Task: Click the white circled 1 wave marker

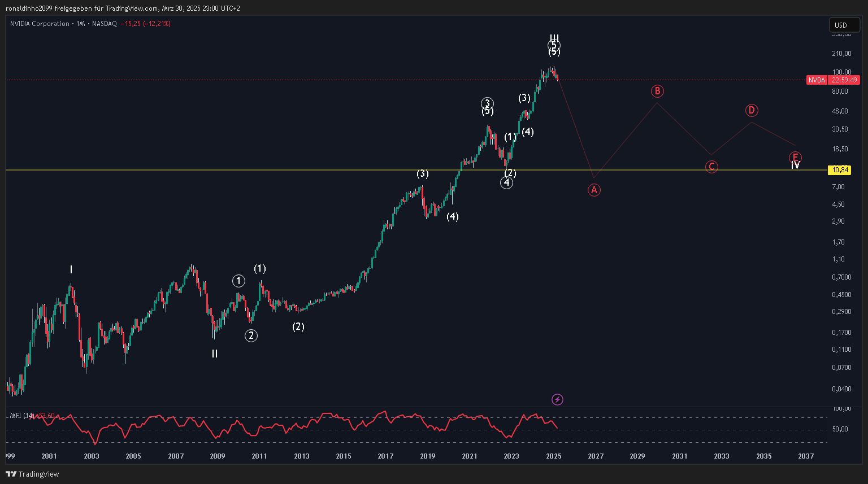Action: point(238,281)
